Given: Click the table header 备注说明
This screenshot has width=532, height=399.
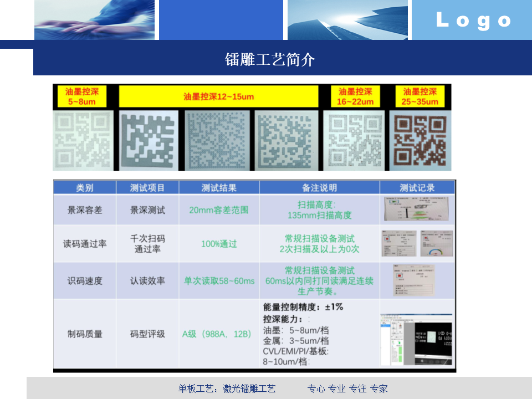Looking at the screenshot, I should click(319, 188).
